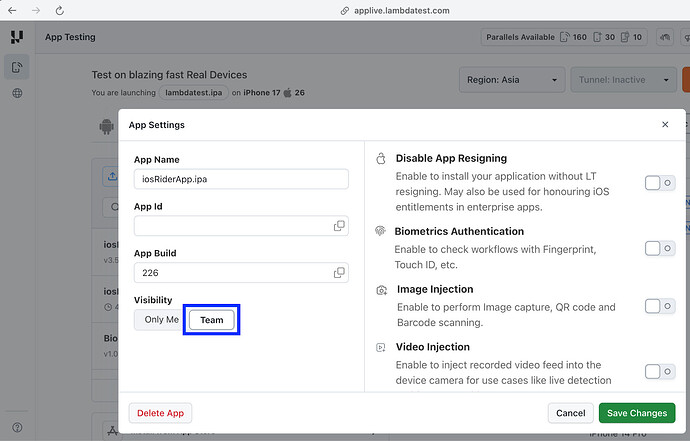Image resolution: width=690 pixels, height=441 pixels.
Task: Click the Save Changes button
Action: point(636,413)
